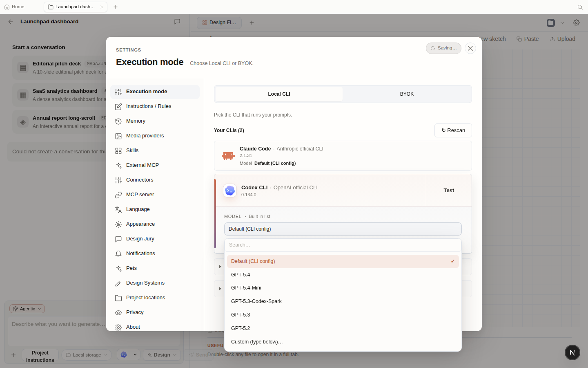Open the Home tab
588x368 pixels.
tap(14, 7)
